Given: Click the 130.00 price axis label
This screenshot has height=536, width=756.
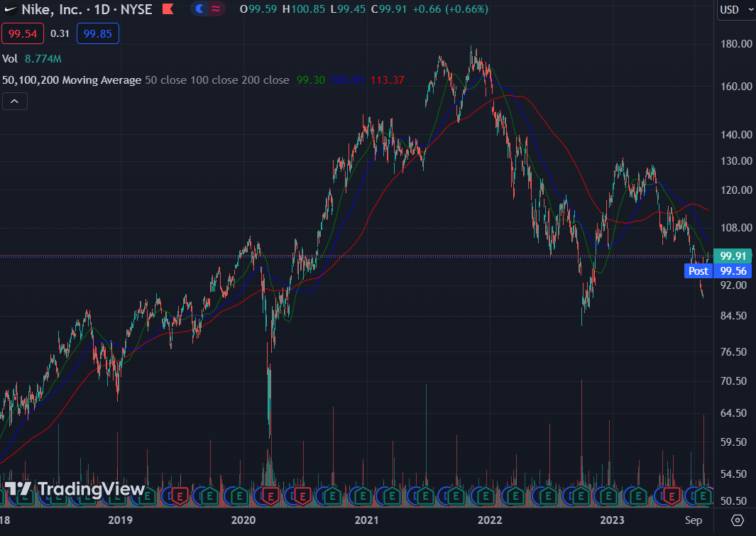Looking at the screenshot, I should pos(736,161).
